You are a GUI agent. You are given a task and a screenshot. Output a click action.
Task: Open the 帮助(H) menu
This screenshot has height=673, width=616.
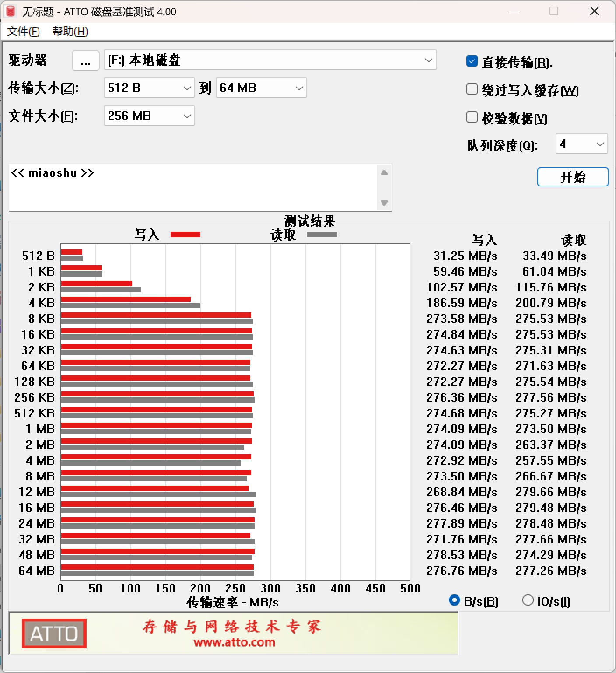(x=70, y=32)
